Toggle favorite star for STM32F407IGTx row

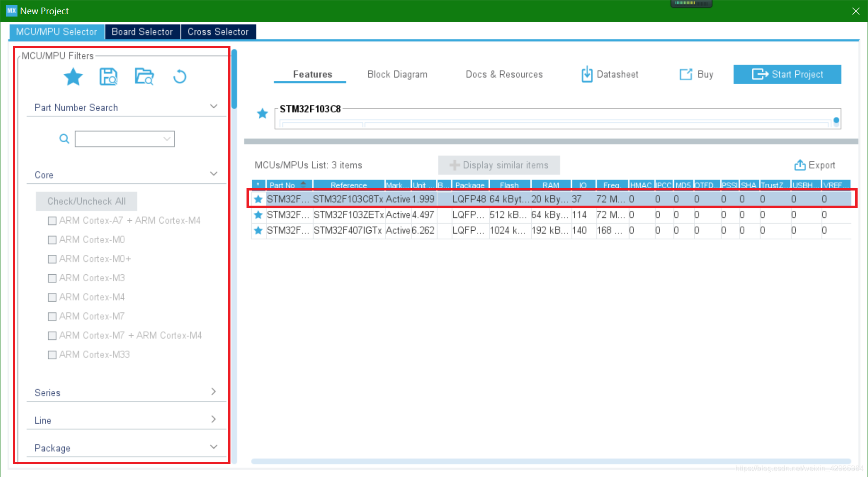(x=258, y=230)
